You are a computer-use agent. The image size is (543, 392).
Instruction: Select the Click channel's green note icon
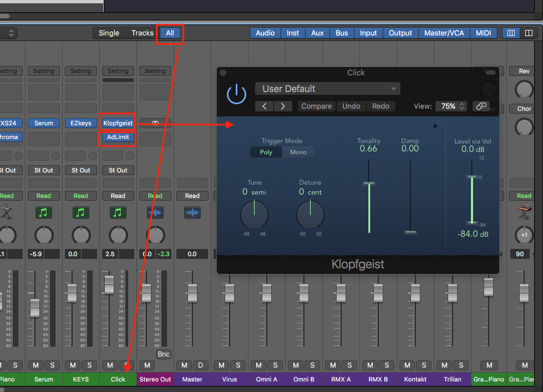[118, 212]
